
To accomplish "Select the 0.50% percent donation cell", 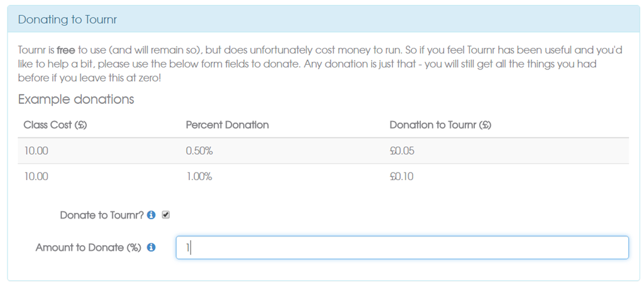I will point(199,151).
